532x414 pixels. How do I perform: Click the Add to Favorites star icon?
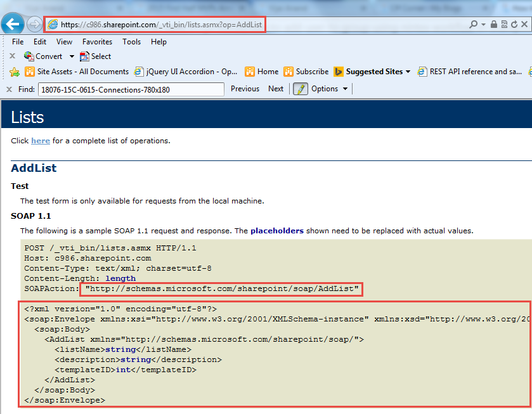pos(15,72)
